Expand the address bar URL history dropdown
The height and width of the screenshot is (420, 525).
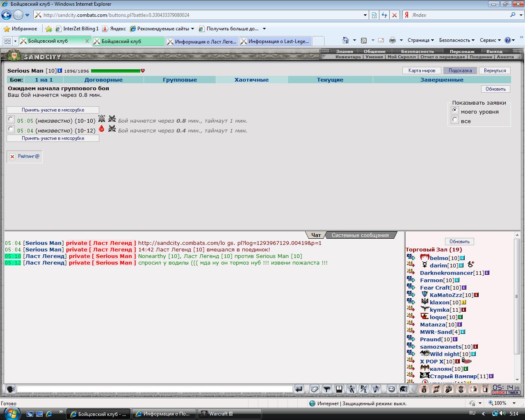365,15
